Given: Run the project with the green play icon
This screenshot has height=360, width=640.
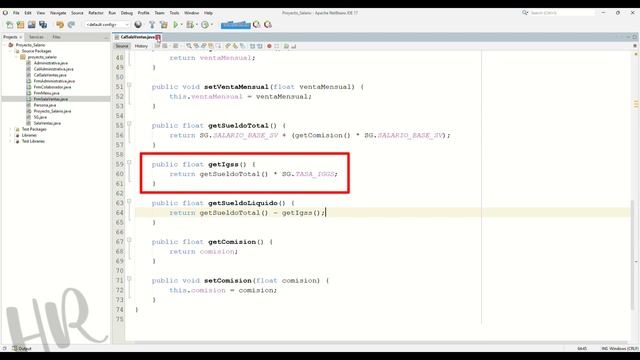Looking at the screenshot, I should [176, 24].
